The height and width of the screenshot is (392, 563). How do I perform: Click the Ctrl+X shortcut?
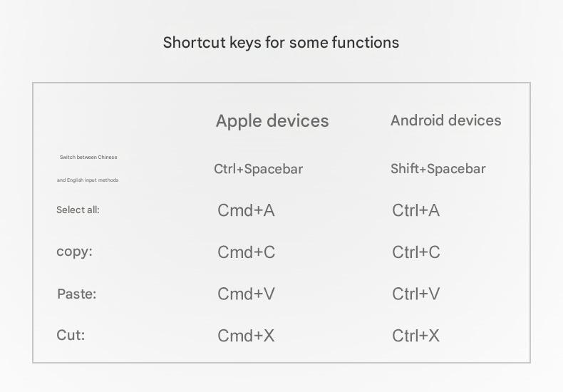[415, 336]
